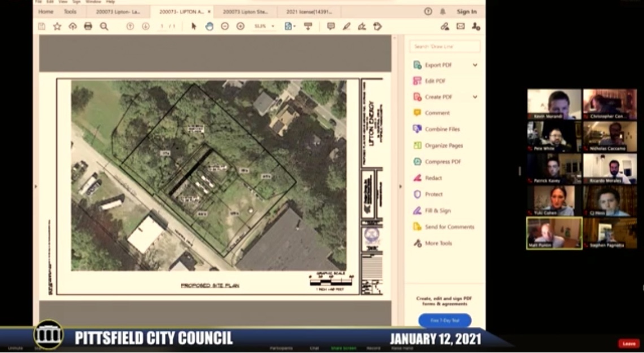This screenshot has width=644, height=353.
Task: Open the Find search magnifier
Action: 104,26
